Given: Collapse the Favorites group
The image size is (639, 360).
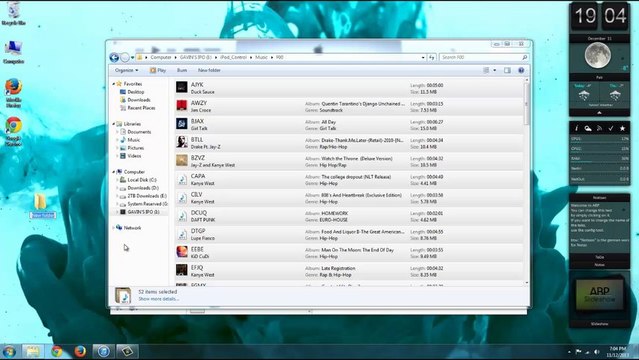Looking at the screenshot, I should [x=114, y=84].
